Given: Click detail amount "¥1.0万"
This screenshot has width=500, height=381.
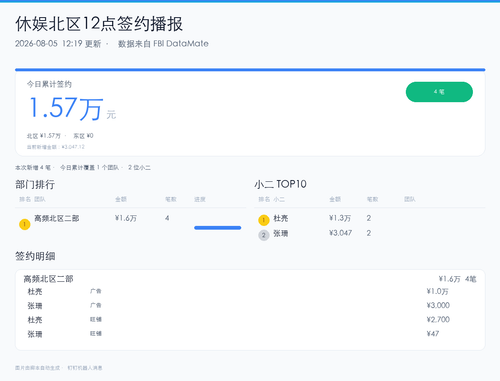Looking at the screenshot, I should click(x=438, y=292).
